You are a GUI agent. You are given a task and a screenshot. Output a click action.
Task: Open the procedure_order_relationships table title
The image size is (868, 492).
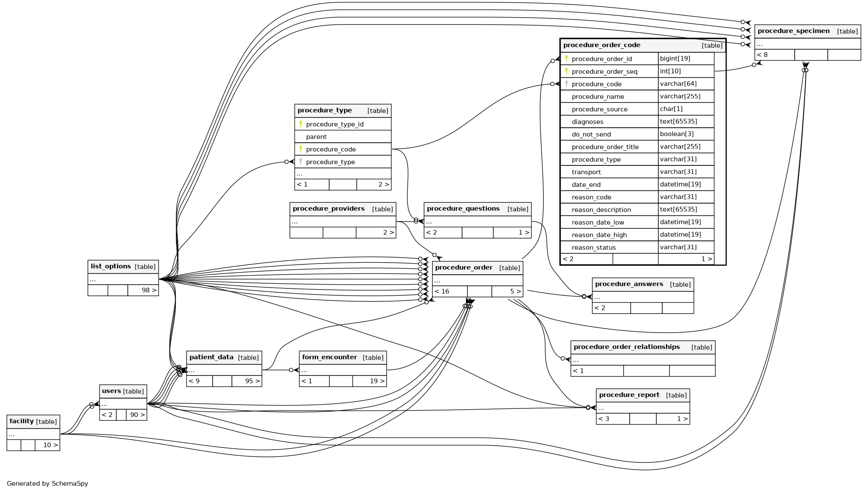point(626,347)
